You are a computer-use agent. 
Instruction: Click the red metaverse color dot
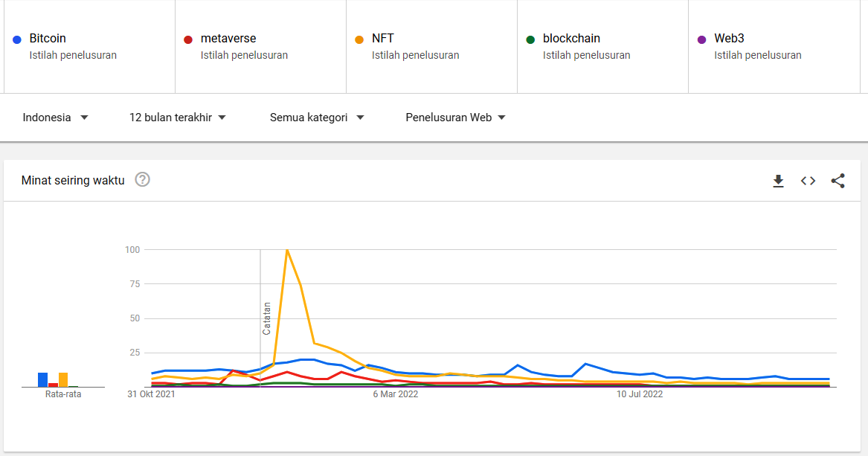click(188, 39)
